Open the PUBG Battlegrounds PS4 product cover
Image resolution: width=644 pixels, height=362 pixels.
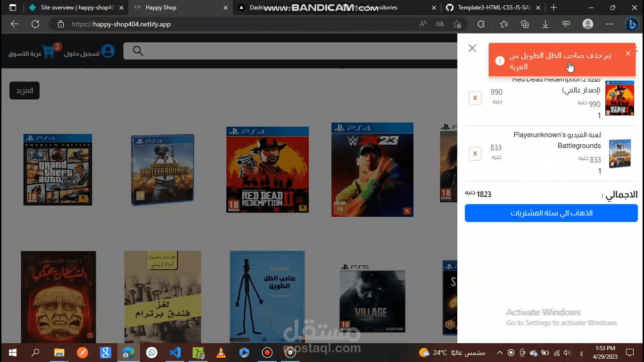163,169
